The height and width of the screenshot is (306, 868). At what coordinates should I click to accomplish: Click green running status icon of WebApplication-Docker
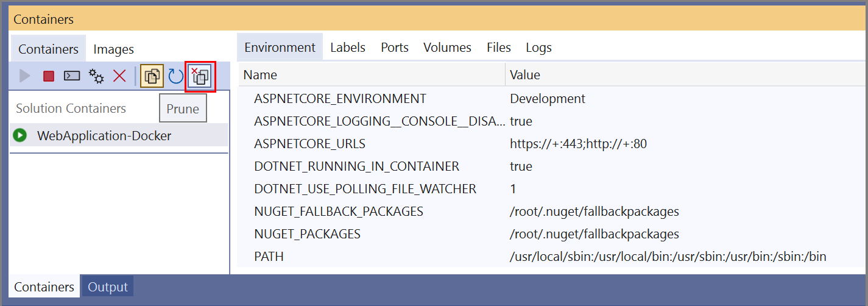click(20, 135)
